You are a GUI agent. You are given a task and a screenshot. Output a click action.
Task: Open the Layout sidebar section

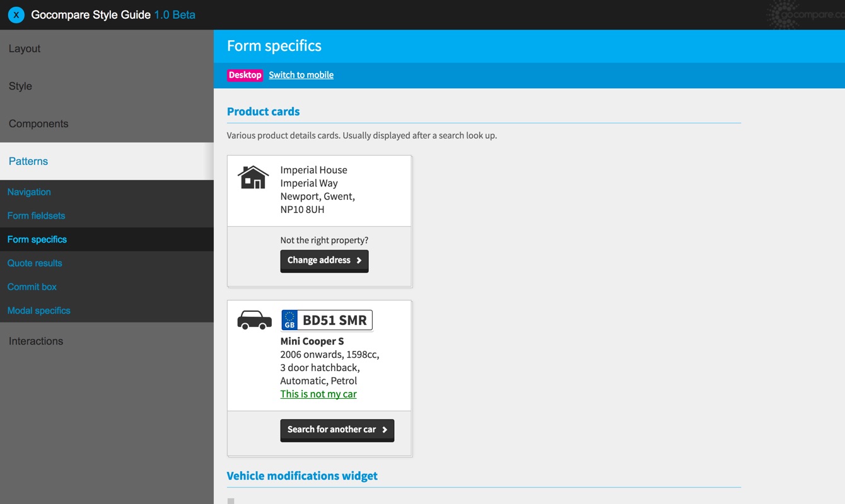point(107,49)
